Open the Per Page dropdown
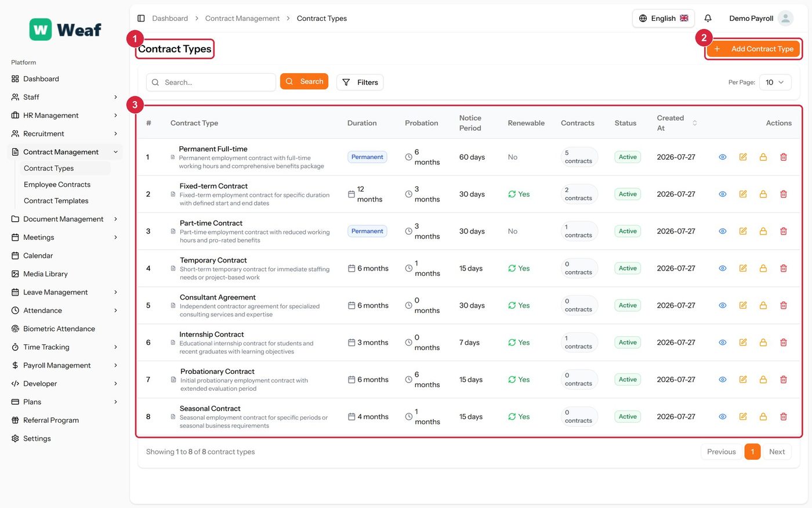Screen dimensions: 812x508 pyautogui.click(x=775, y=82)
